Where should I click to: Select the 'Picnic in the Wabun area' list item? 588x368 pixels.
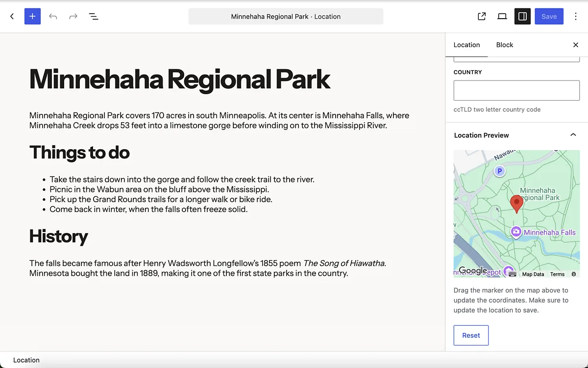(x=159, y=189)
